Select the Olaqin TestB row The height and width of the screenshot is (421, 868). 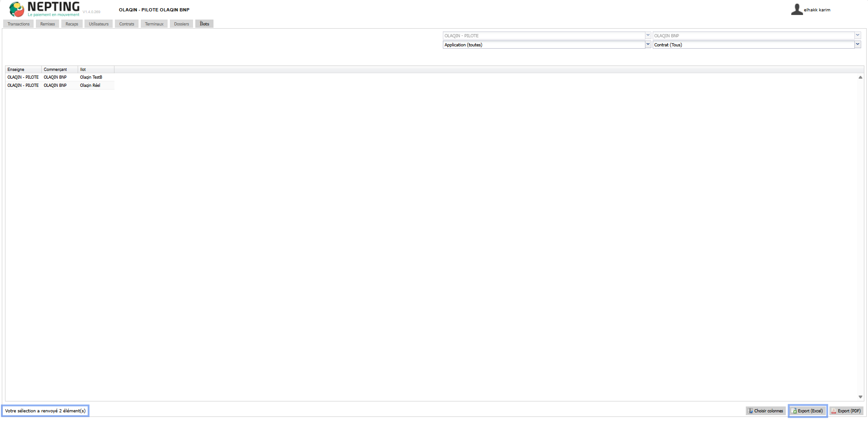[x=60, y=77]
